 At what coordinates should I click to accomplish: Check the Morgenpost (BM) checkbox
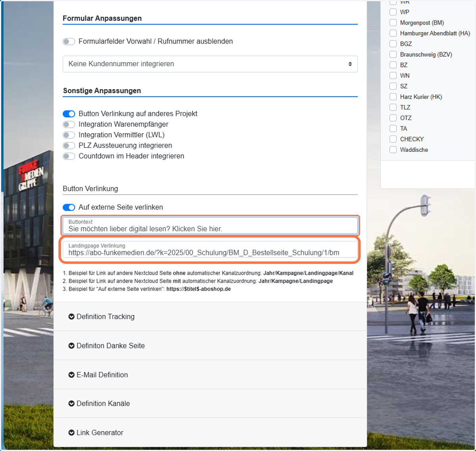pos(393,23)
